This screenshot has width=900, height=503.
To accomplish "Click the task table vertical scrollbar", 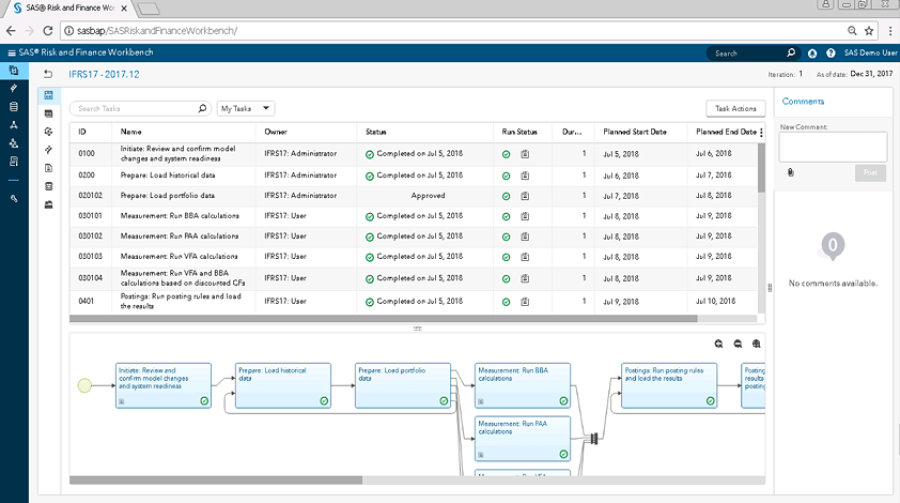I will [761, 168].
